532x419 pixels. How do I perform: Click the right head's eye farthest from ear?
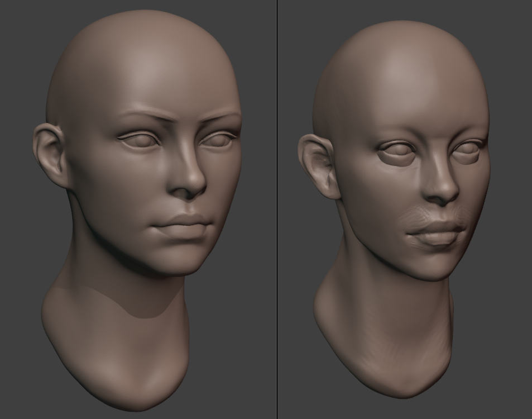tap(469, 150)
